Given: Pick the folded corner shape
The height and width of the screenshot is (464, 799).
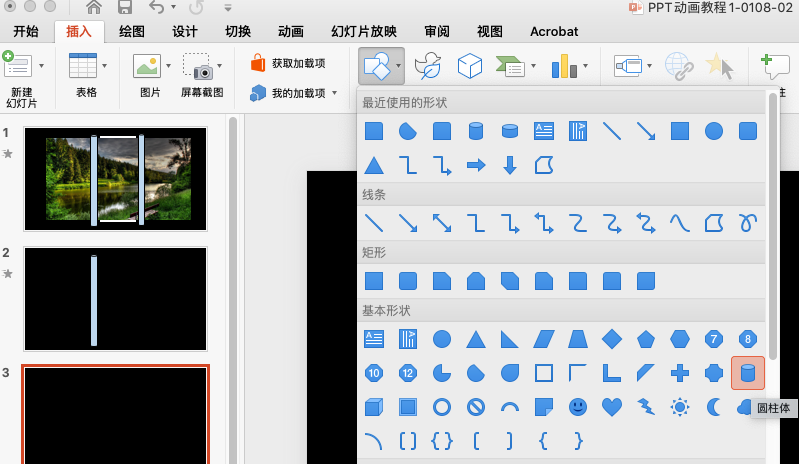Looking at the screenshot, I should [x=544, y=407].
